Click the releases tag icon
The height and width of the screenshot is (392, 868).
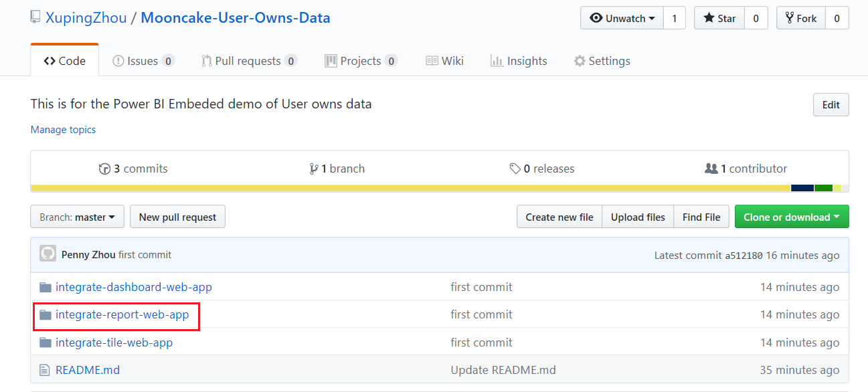(515, 169)
